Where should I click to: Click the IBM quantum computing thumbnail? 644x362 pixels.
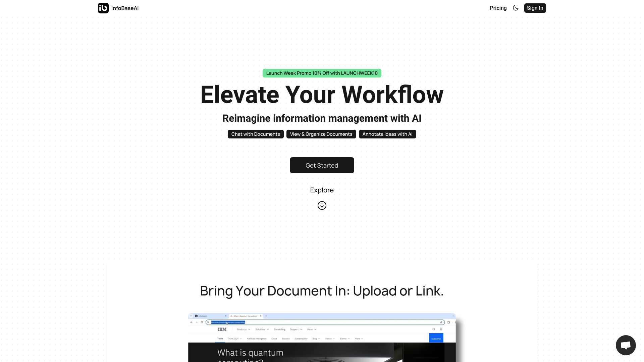point(322,337)
